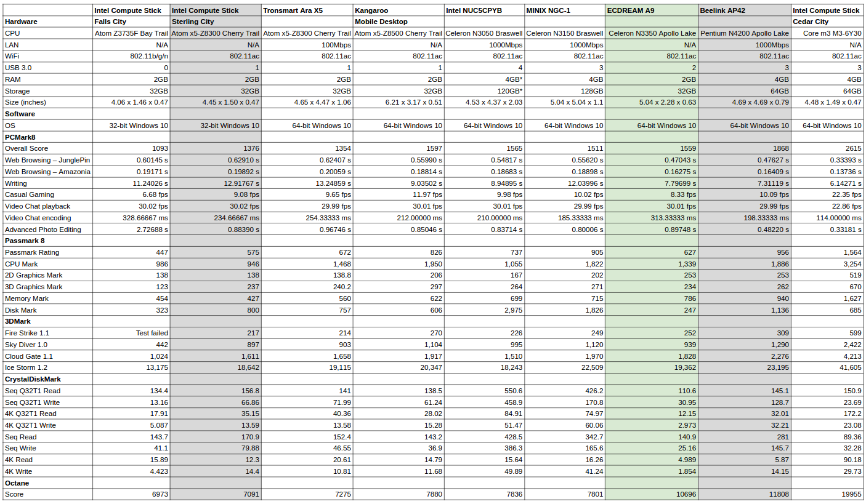The image size is (866, 504).
Task: Select the 'Celeron N3150 Braswell' cell
Action: (x=565, y=33)
